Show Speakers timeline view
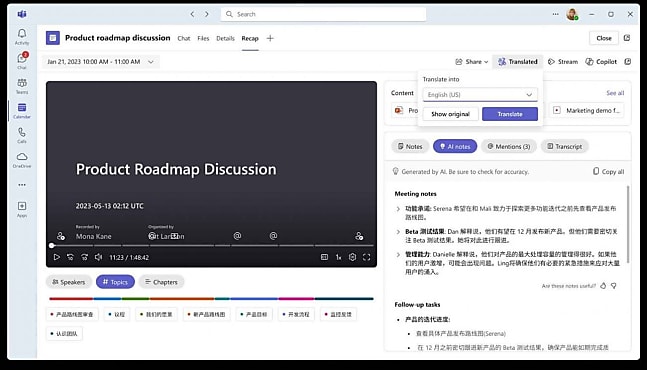 68,282
